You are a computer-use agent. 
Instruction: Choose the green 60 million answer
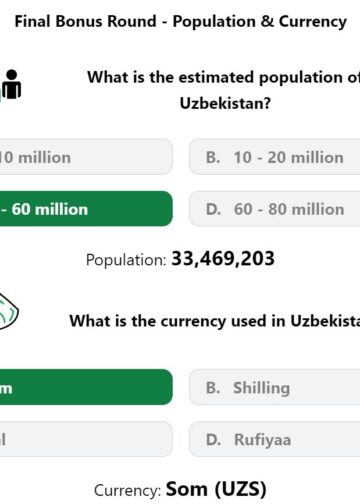coord(86,209)
